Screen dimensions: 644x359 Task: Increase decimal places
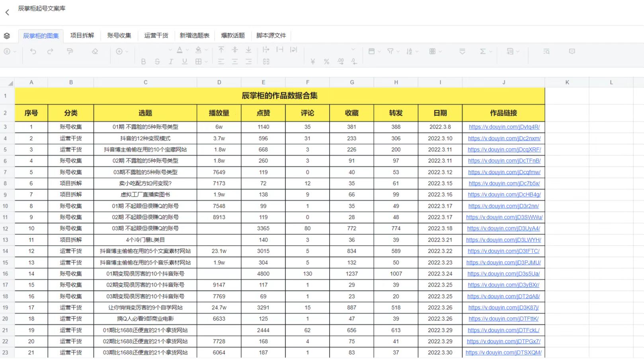[x=340, y=62]
